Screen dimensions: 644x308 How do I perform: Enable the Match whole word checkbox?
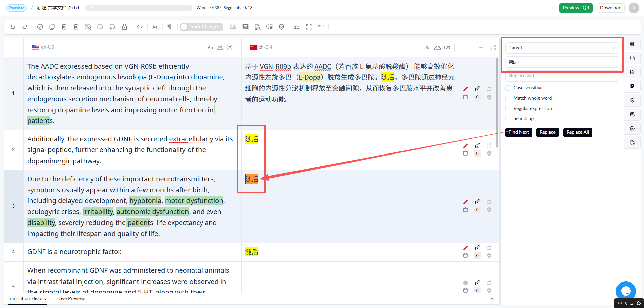pos(508,98)
